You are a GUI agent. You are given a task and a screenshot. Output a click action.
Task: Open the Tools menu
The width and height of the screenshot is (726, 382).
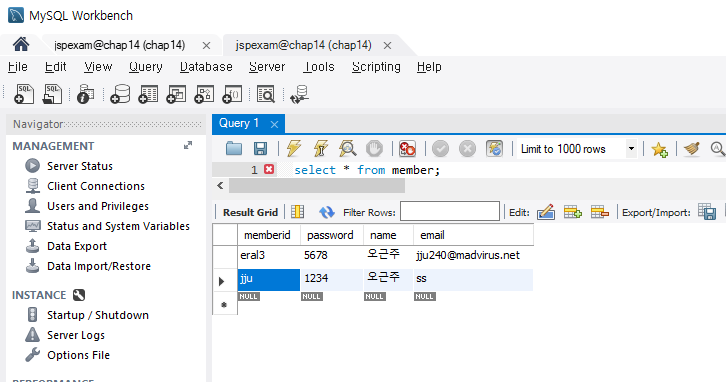319,67
